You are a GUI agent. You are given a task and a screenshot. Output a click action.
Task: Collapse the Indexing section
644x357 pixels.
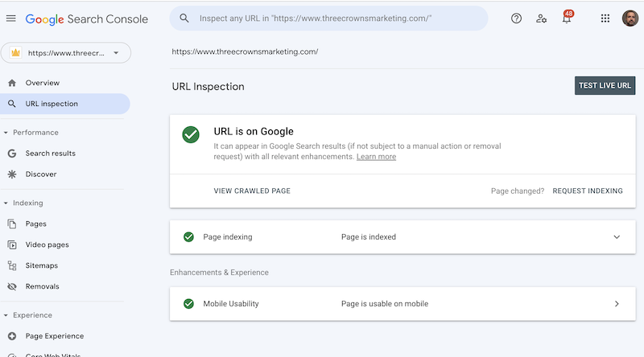click(6, 203)
